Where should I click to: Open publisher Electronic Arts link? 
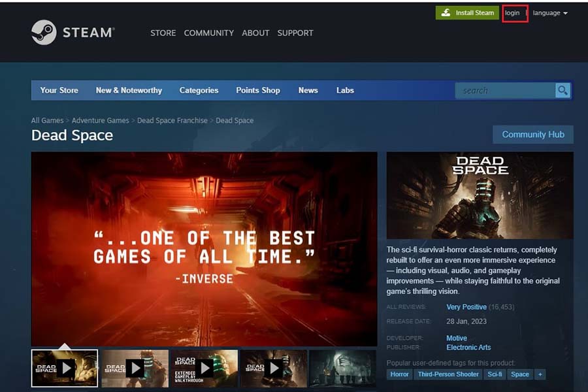click(468, 348)
